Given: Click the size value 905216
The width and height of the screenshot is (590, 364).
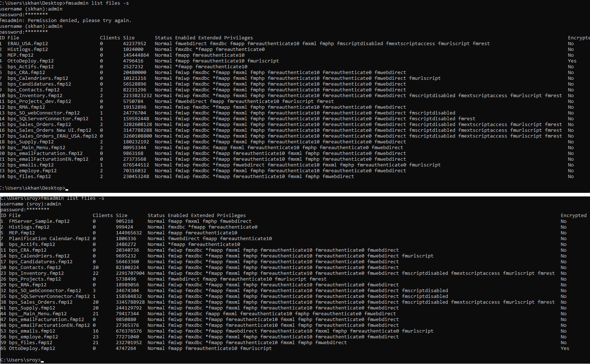Looking at the screenshot, I should coord(124,221).
